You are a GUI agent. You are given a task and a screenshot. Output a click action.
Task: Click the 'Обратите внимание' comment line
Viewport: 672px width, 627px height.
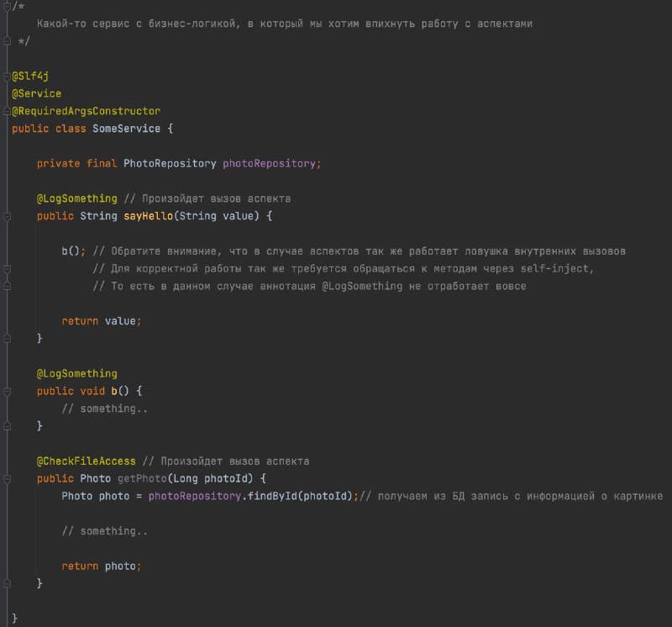(360, 251)
